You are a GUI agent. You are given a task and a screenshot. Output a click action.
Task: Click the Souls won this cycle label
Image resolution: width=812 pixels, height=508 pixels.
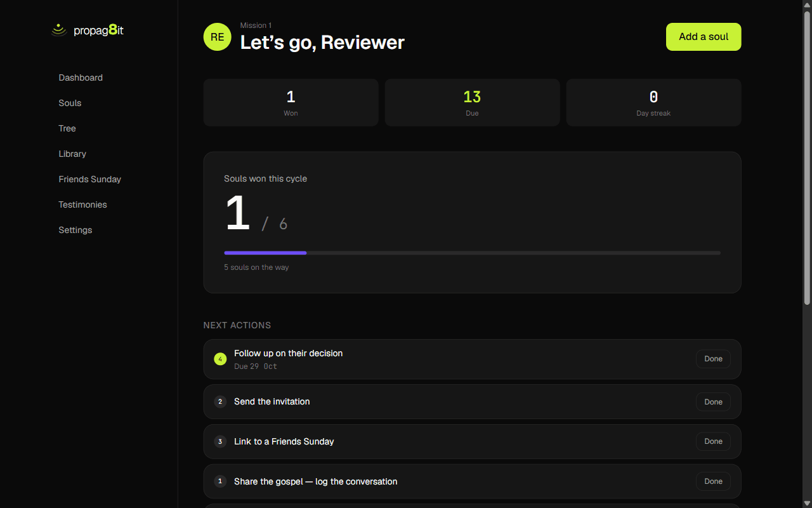pyautogui.click(x=265, y=178)
